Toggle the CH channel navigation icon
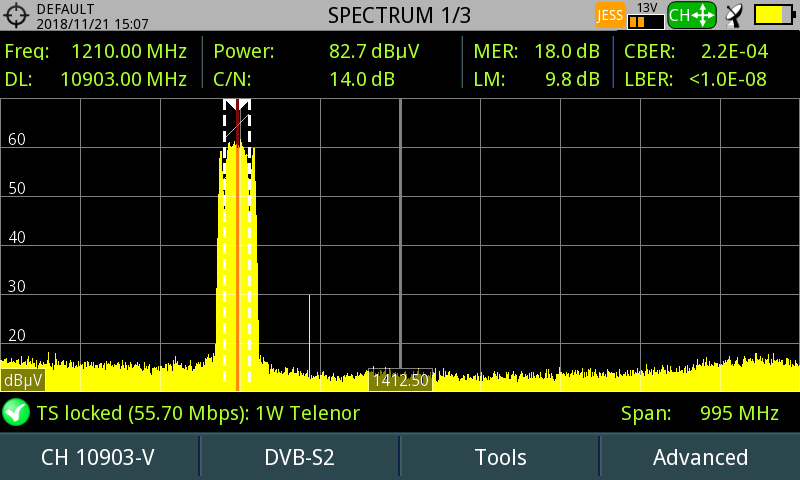 (x=692, y=15)
